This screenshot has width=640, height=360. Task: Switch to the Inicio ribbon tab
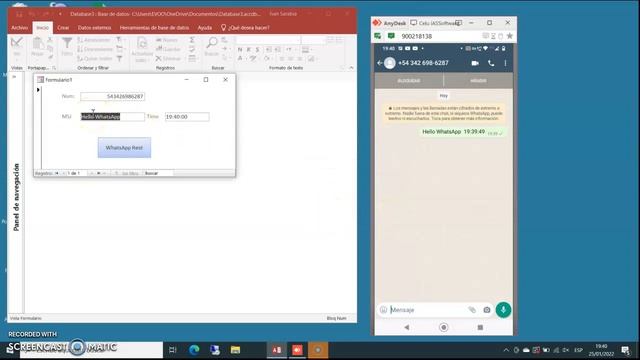point(42,28)
